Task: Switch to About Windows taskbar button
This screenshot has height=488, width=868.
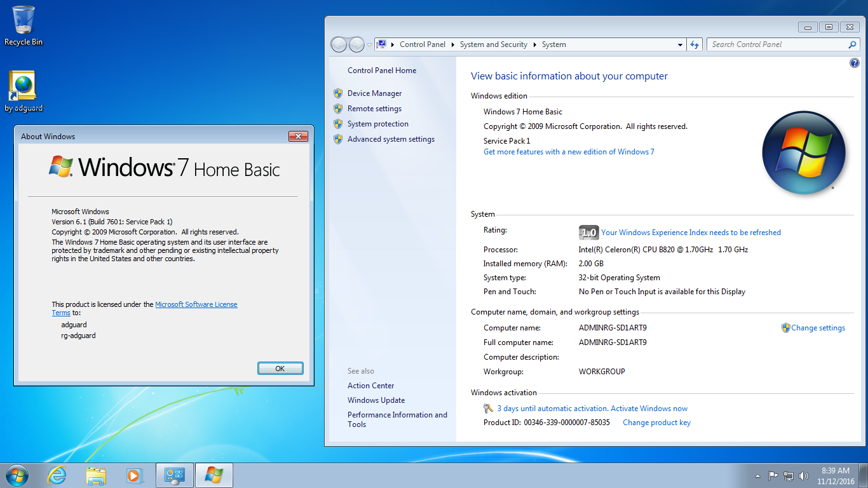Action: click(214, 475)
